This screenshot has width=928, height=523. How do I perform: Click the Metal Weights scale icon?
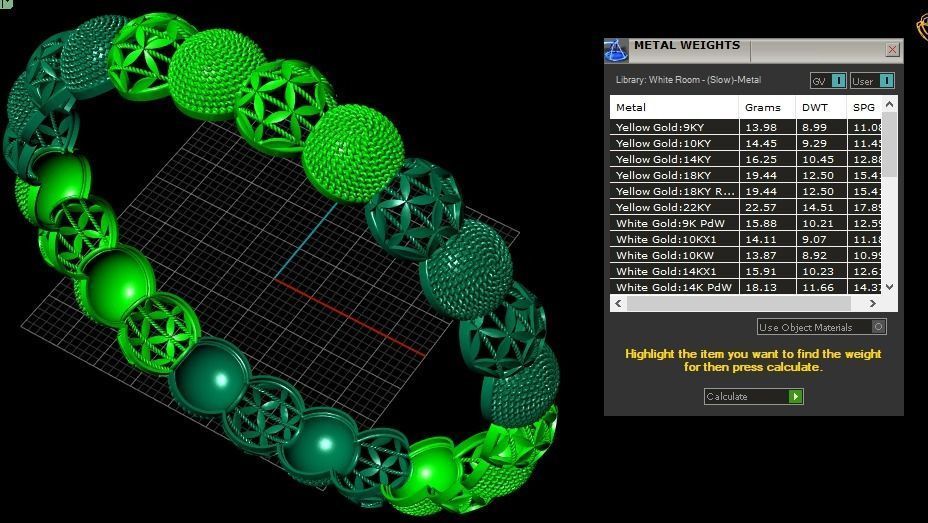(x=616, y=51)
